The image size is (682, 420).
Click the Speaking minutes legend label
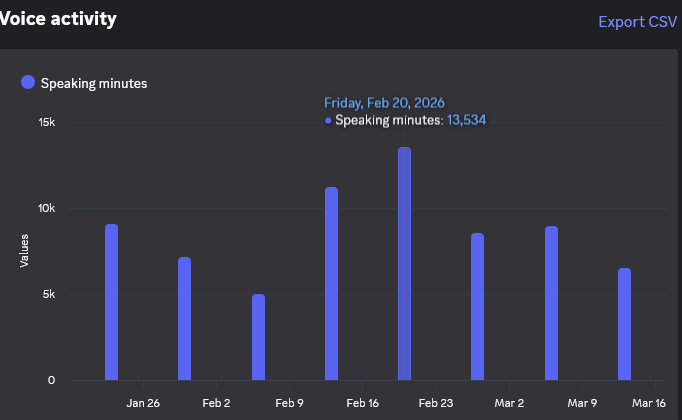pos(94,83)
